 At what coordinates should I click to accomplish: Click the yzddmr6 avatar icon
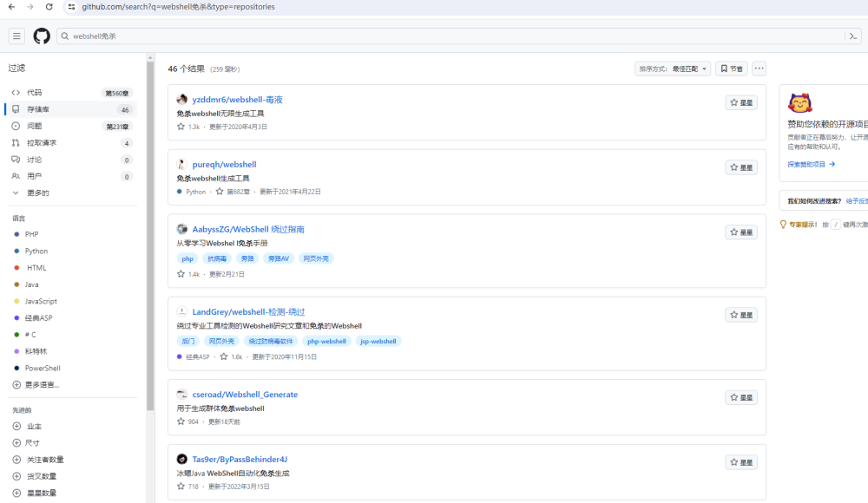[181, 100]
